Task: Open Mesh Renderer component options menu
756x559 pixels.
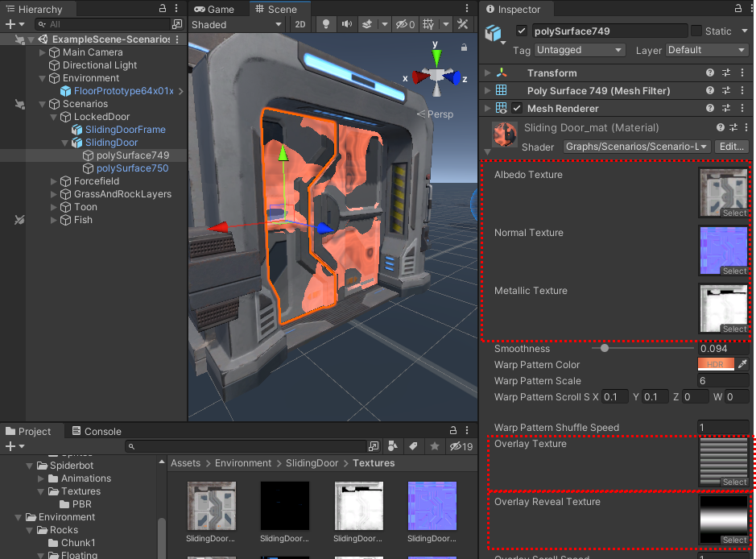Action: point(742,109)
